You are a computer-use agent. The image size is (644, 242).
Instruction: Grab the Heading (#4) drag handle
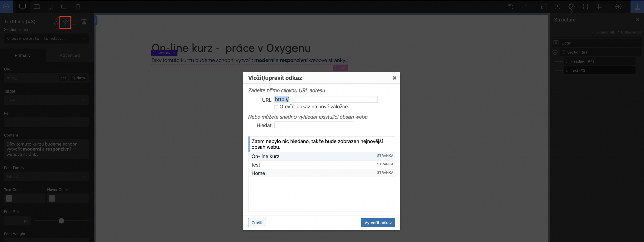pos(567,61)
